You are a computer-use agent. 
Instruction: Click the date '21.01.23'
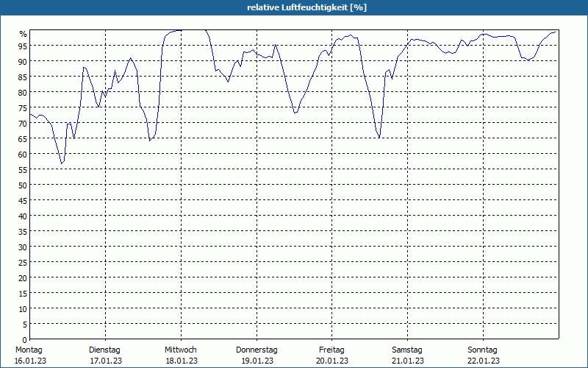pyautogui.click(x=408, y=361)
